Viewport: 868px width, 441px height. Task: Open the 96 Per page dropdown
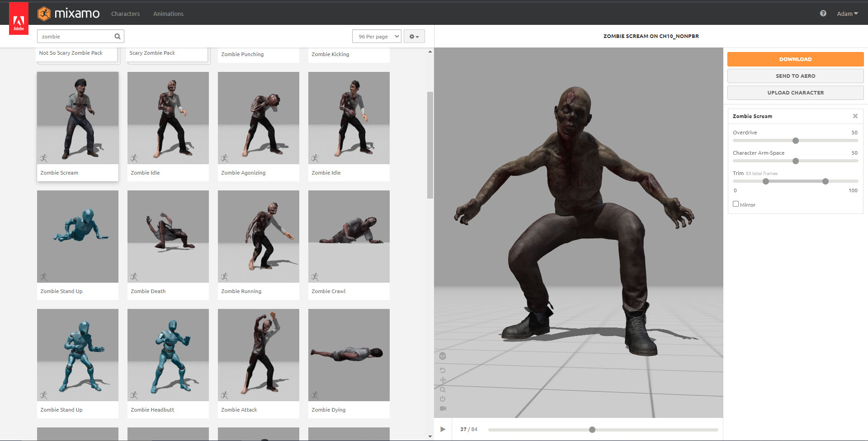click(x=377, y=36)
